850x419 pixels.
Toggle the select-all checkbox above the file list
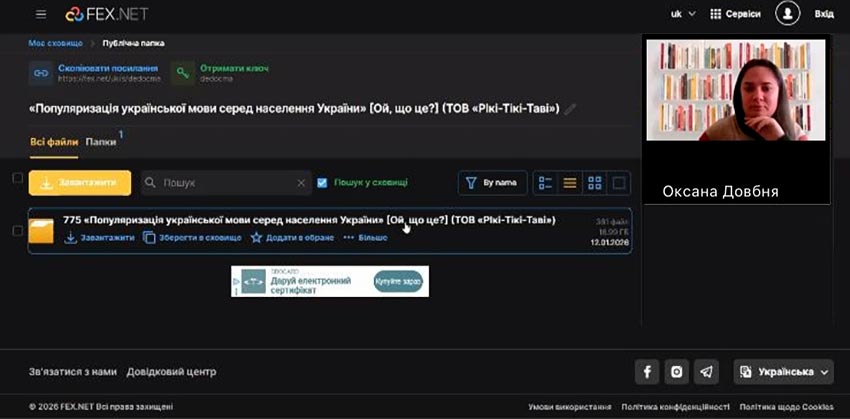point(17,178)
